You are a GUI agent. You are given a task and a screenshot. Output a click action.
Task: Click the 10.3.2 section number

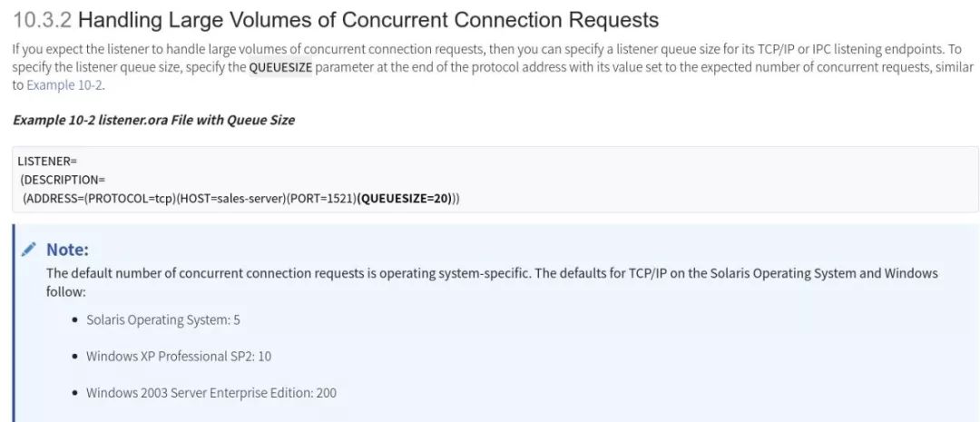[x=42, y=18]
